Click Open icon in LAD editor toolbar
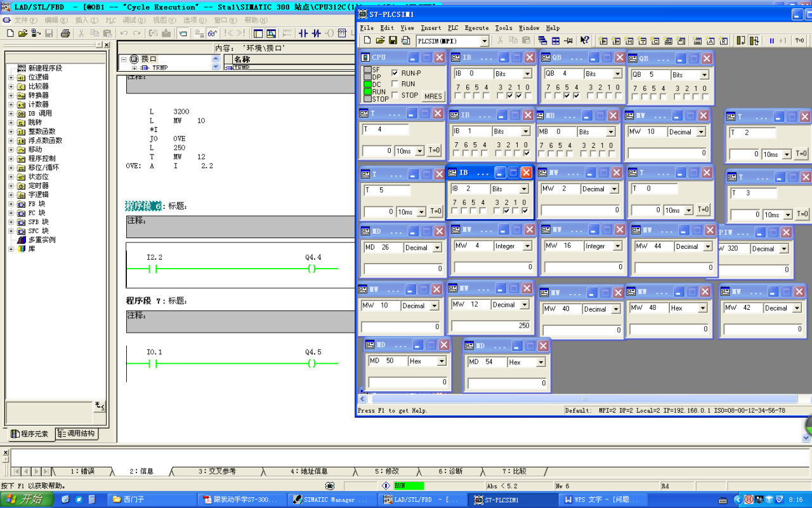The width and height of the screenshot is (812, 508). [x=23, y=33]
